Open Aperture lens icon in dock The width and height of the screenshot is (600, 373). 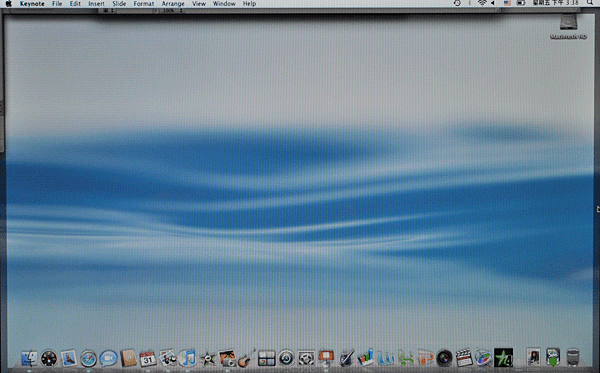(444, 358)
